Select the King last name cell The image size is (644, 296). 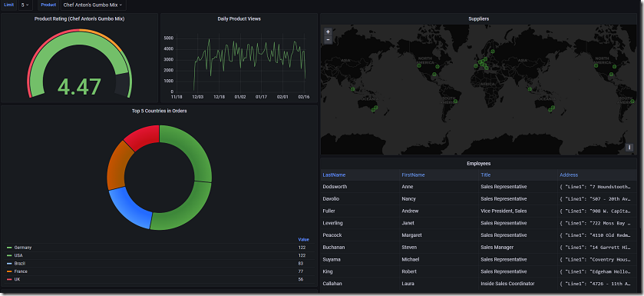point(360,271)
